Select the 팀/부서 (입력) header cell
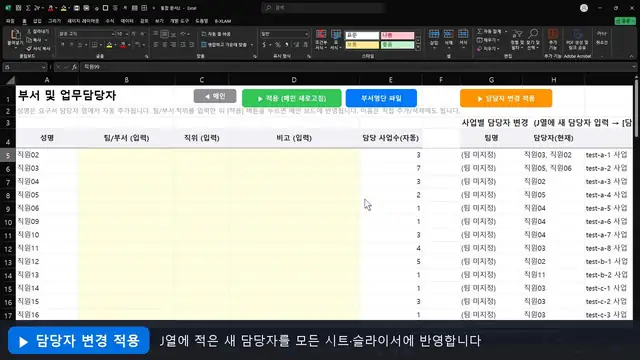The width and height of the screenshot is (640, 360). (126, 138)
